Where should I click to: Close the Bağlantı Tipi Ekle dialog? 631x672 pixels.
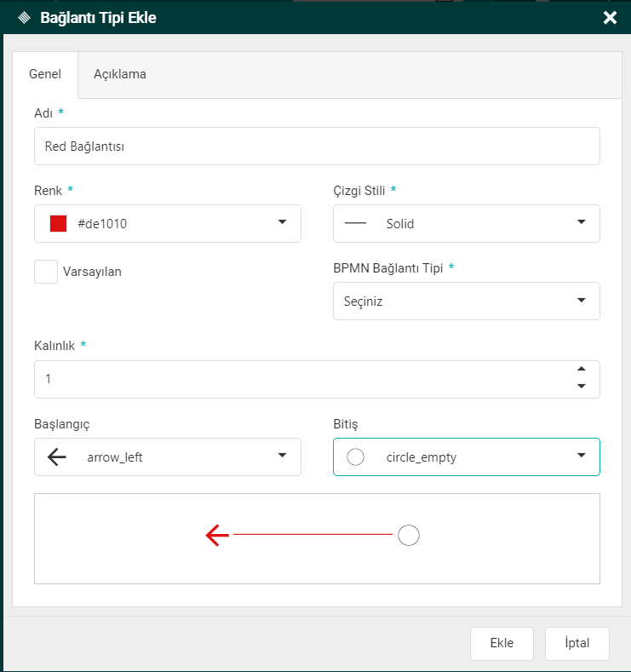click(x=610, y=17)
